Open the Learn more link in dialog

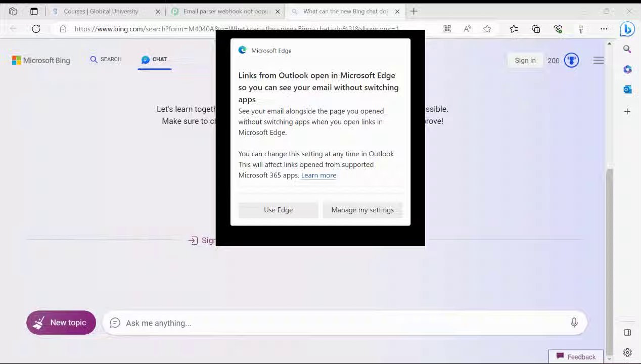pos(318,175)
